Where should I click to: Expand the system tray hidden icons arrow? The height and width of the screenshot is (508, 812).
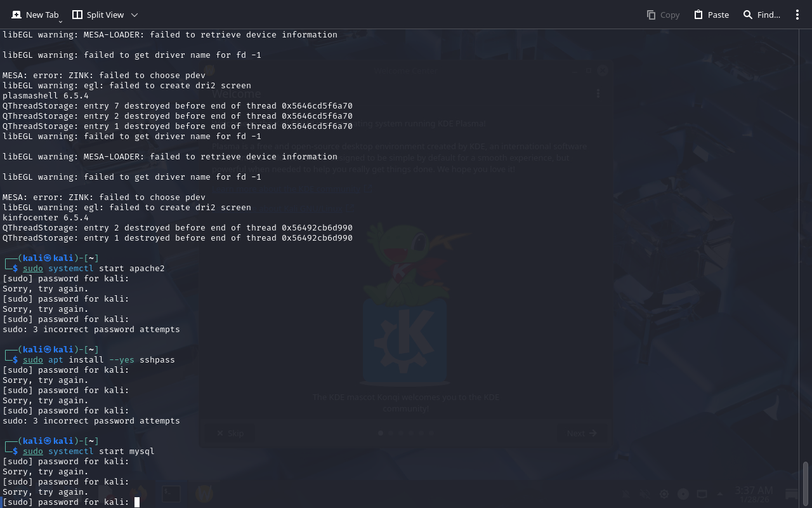[719, 494]
